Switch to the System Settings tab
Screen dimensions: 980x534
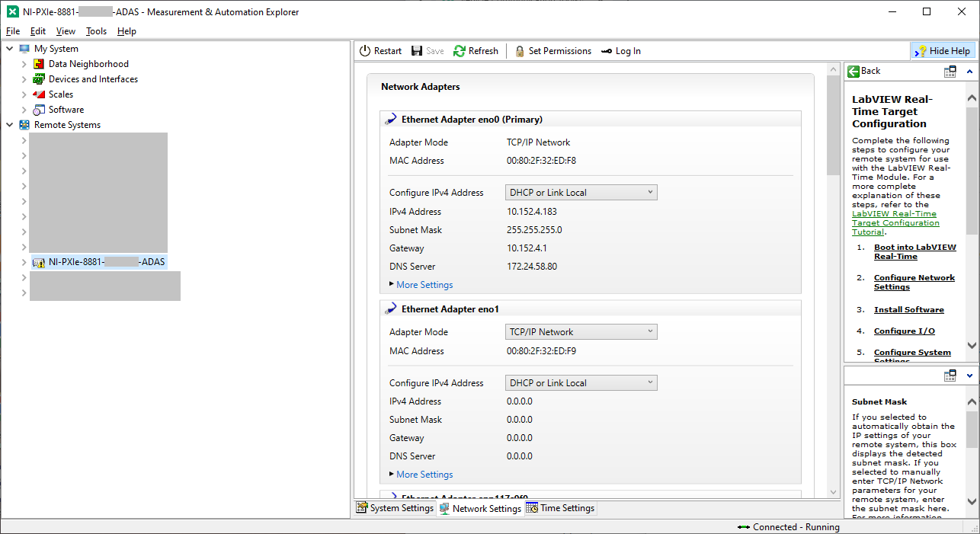point(395,508)
